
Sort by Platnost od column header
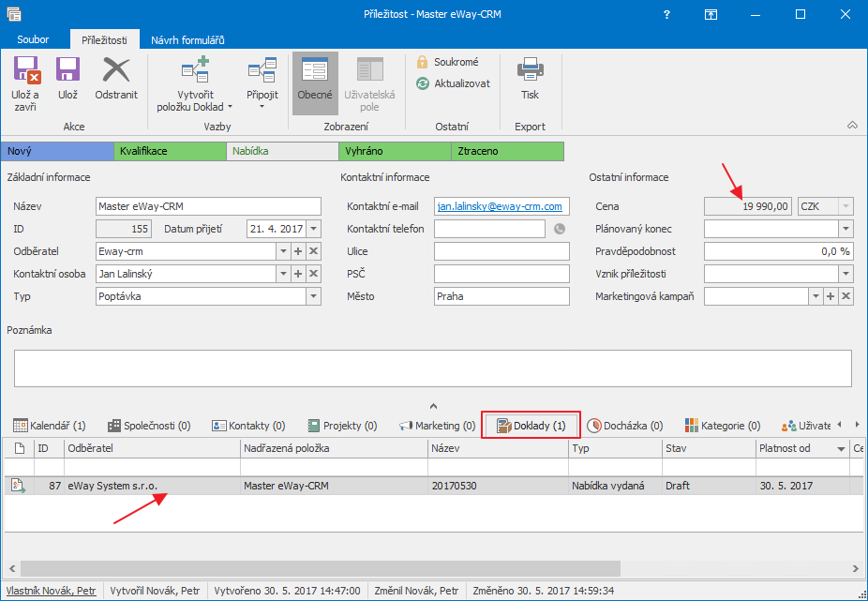click(802, 449)
